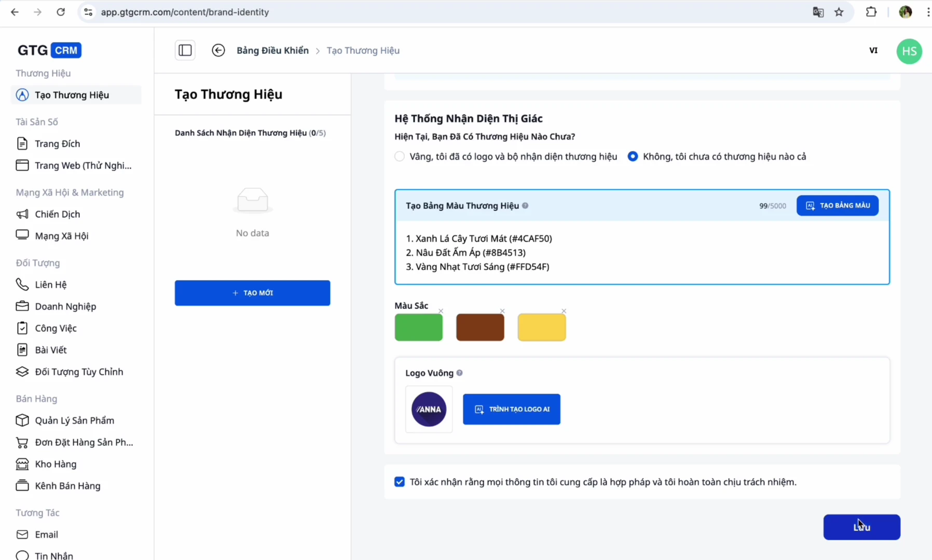Image resolution: width=932 pixels, height=560 pixels.
Task: Remove the green color swatch with its X
Action: point(441,311)
